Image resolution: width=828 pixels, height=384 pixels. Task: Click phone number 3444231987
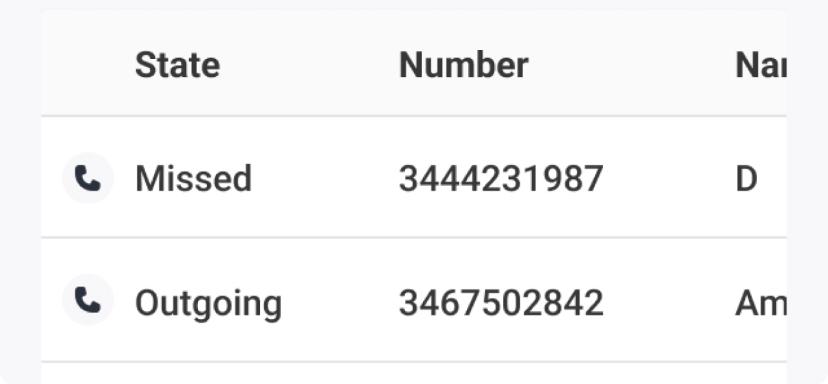(x=501, y=179)
